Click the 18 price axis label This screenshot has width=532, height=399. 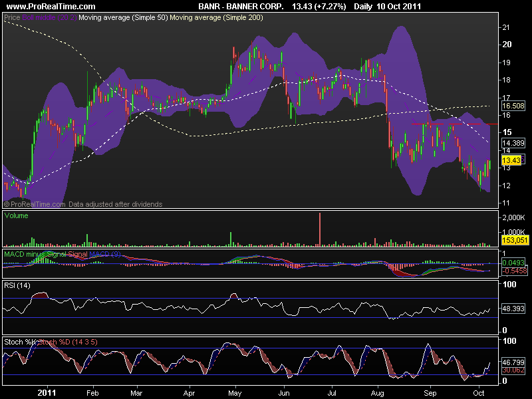(506, 80)
